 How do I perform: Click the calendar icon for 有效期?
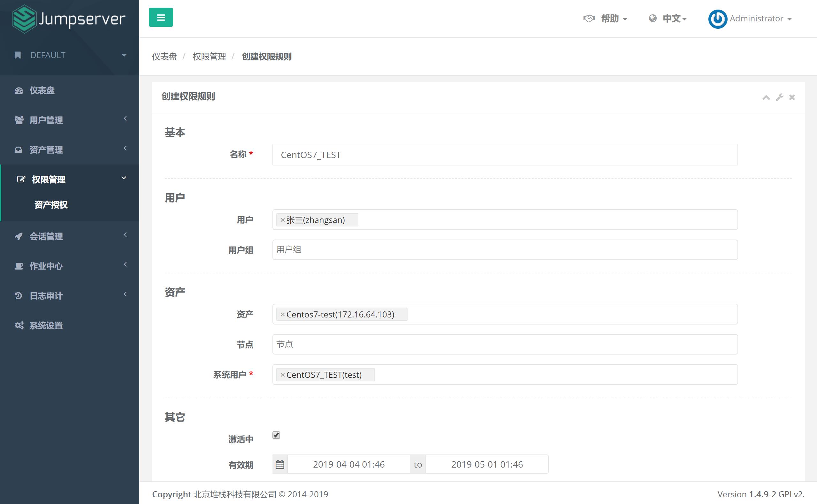[280, 464]
